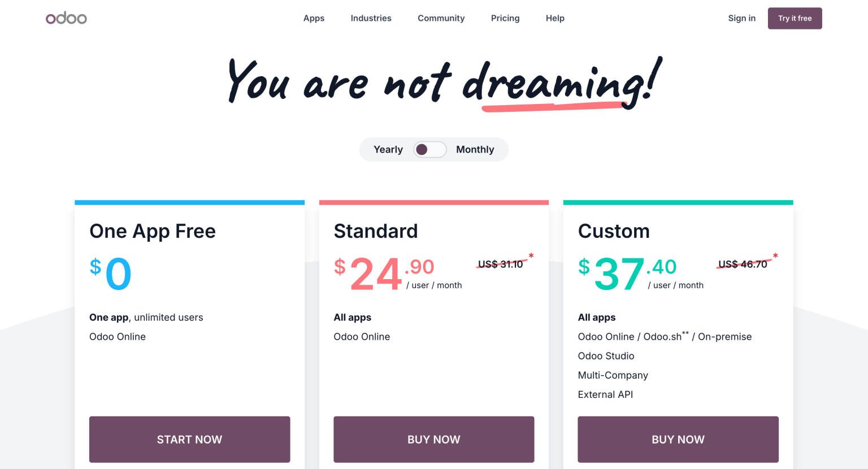Click the round toggle knob in the billing switch
The height and width of the screenshot is (469, 868).
tap(422, 149)
